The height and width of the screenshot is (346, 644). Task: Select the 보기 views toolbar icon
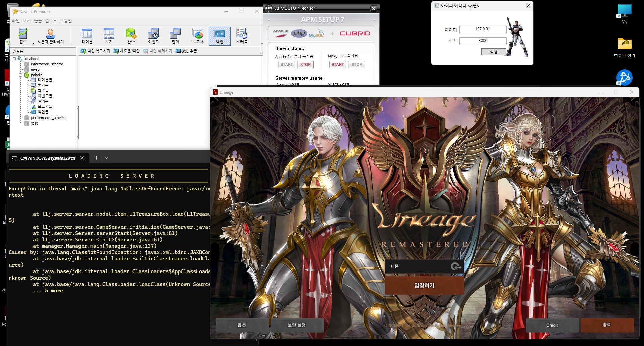click(x=109, y=36)
